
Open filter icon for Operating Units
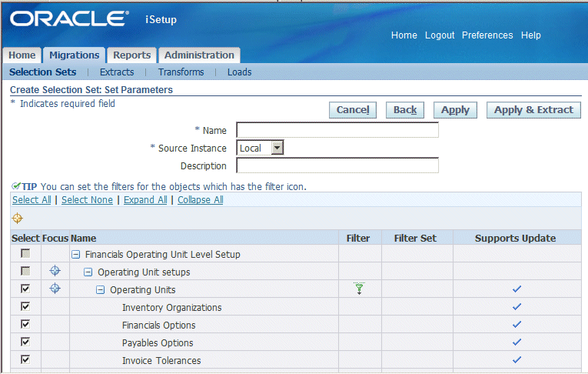[x=359, y=289]
